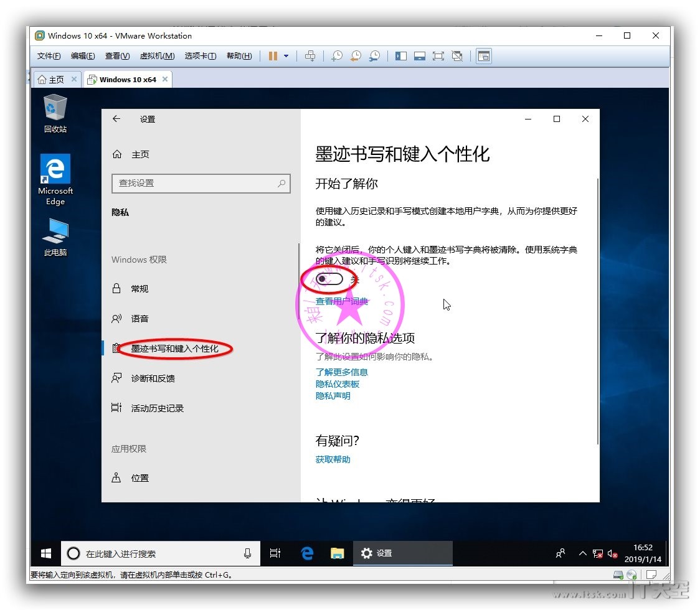Go back using the Settings back arrow

coord(116,119)
